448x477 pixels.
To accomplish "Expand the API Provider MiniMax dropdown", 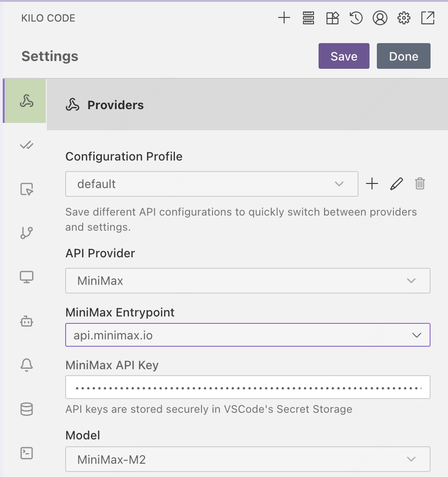I will 247,281.
